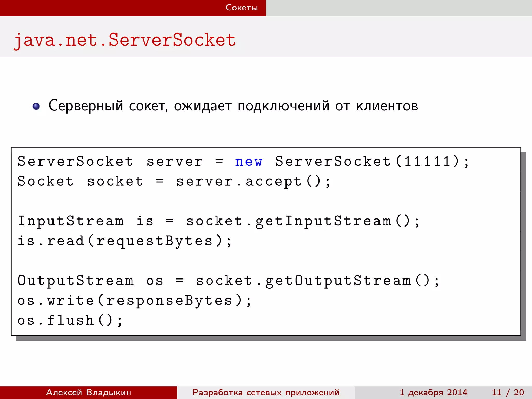Click the blue bullet point marker

pyautogui.click(x=36, y=106)
